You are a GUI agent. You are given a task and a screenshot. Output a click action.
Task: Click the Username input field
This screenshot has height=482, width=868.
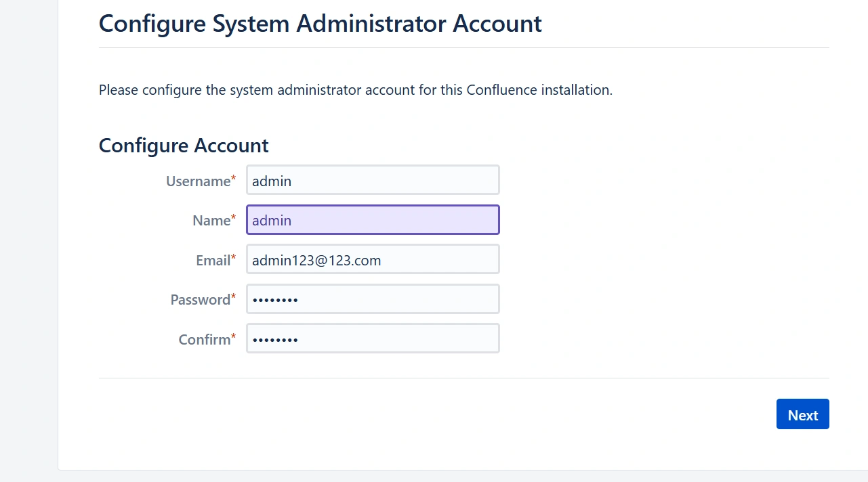point(373,181)
